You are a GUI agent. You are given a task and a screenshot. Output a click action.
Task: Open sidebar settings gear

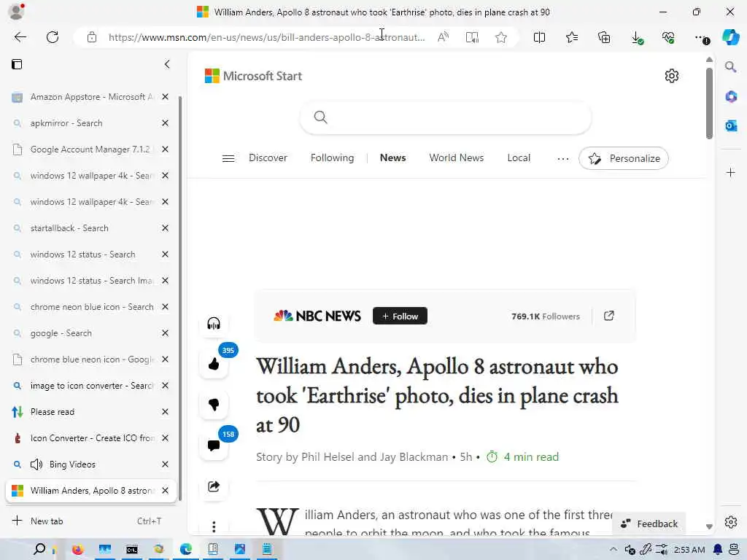pyautogui.click(x=731, y=522)
